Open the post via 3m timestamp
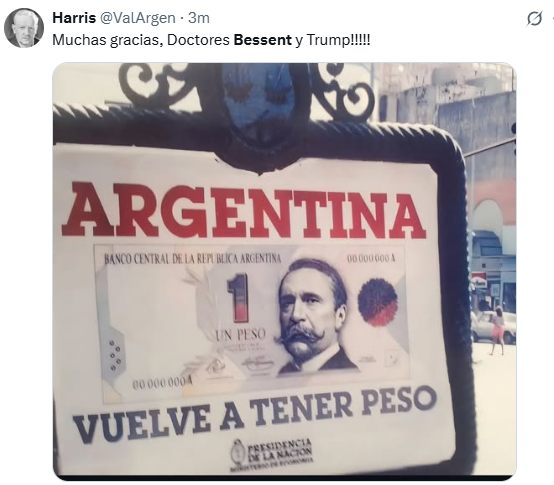 [199, 18]
